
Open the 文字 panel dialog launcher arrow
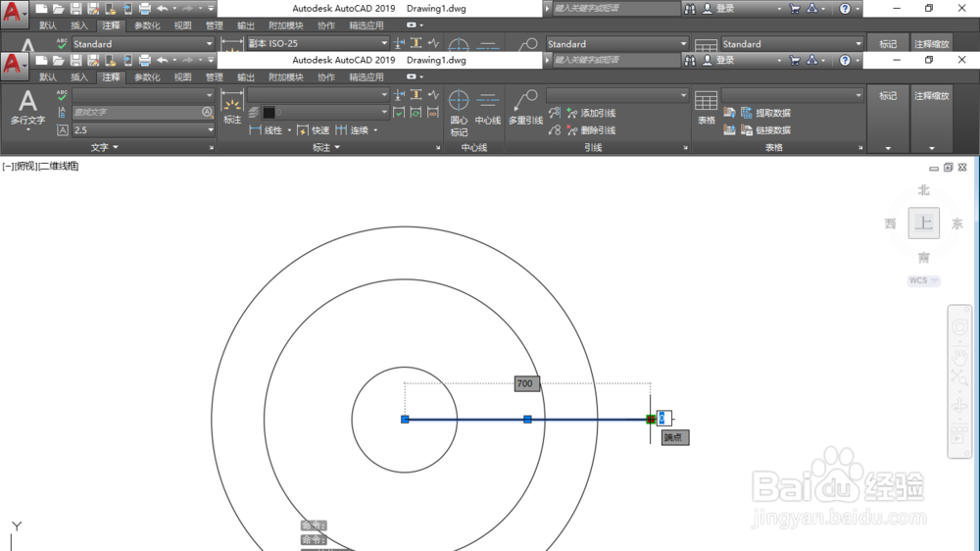(x=212, y=148)
